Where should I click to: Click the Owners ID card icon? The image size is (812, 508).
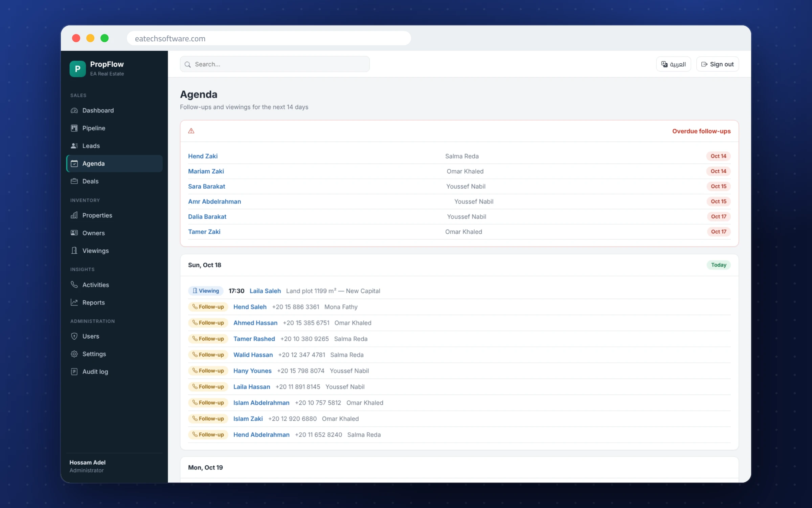coord(74,233)
